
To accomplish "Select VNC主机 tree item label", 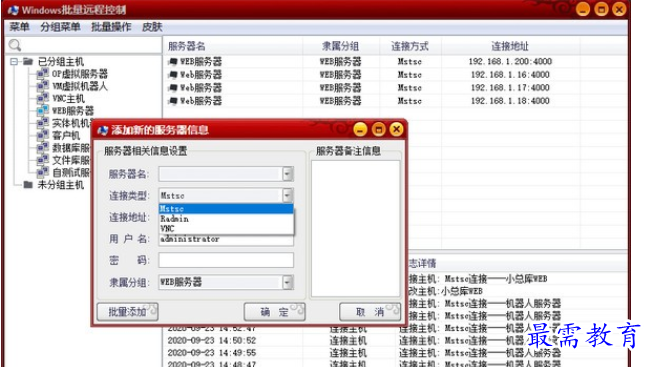I will 68,98.
